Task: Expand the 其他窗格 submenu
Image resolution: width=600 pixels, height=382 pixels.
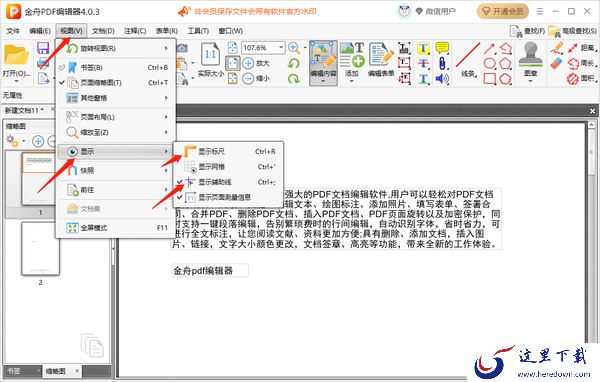Action: click(x=116, y=98)
